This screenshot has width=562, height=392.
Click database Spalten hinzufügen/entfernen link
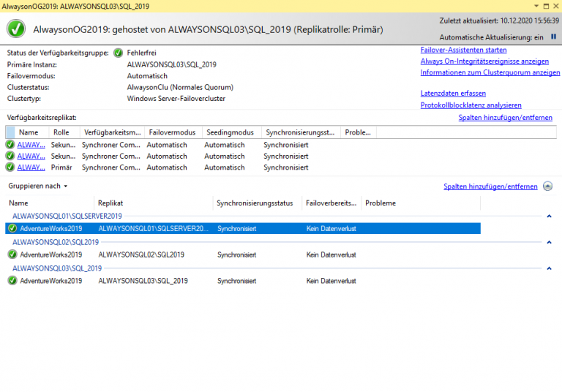tap(490, 186)
